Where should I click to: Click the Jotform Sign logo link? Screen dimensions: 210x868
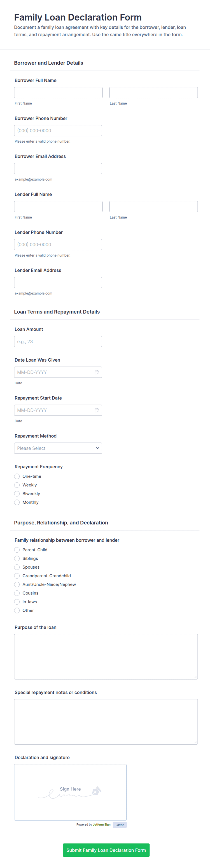pyautogui.click(x=102, y=825)
